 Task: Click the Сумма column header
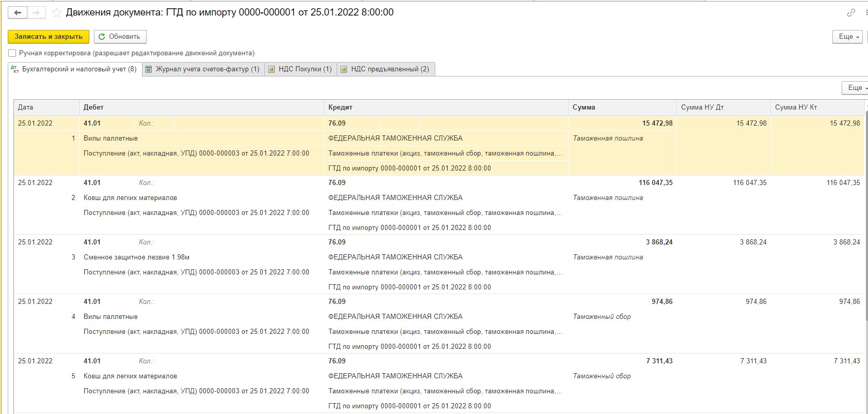[x=622, y=108]
